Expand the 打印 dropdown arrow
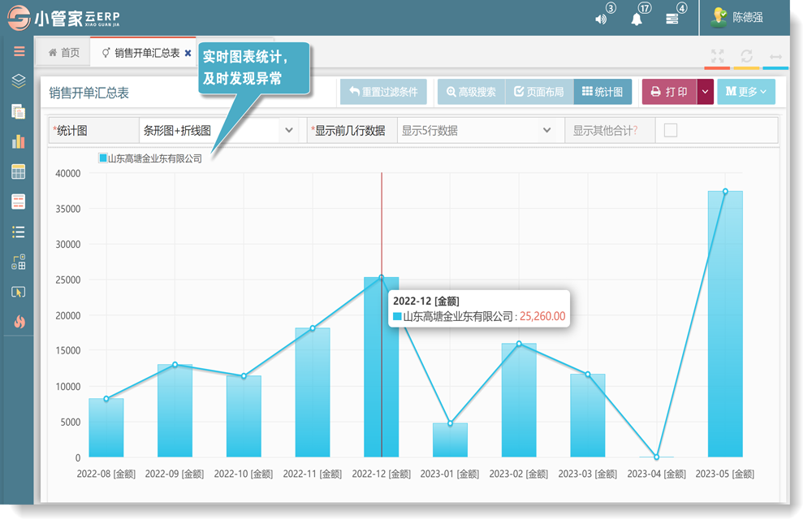This screenshot has height=529, width=812. coord(705,92)
